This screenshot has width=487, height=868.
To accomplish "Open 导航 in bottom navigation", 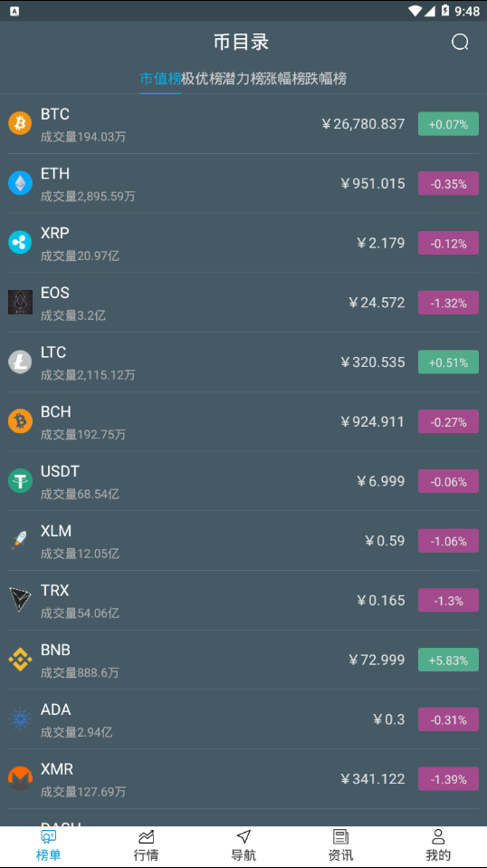I will coord(243,845).
